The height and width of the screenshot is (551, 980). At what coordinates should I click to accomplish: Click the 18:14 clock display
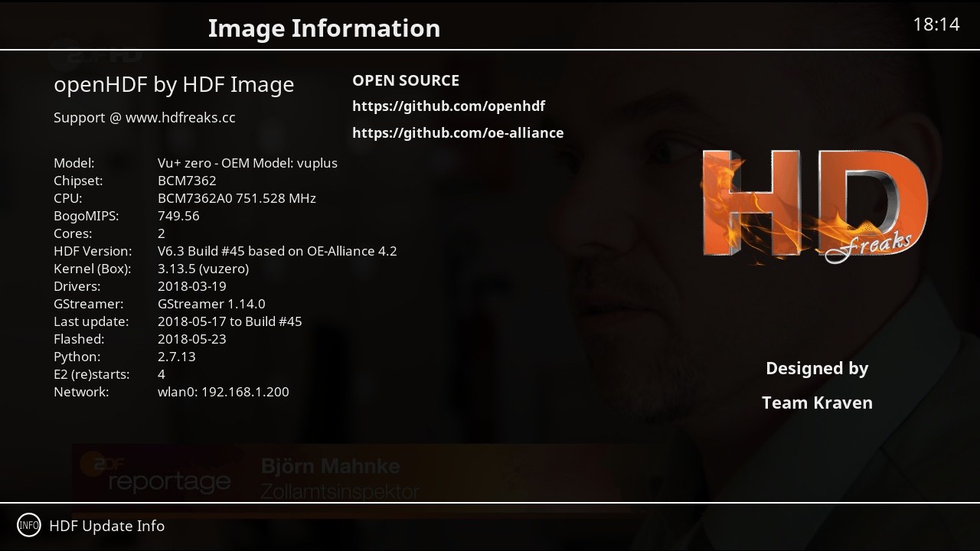[x=936, y=24]
